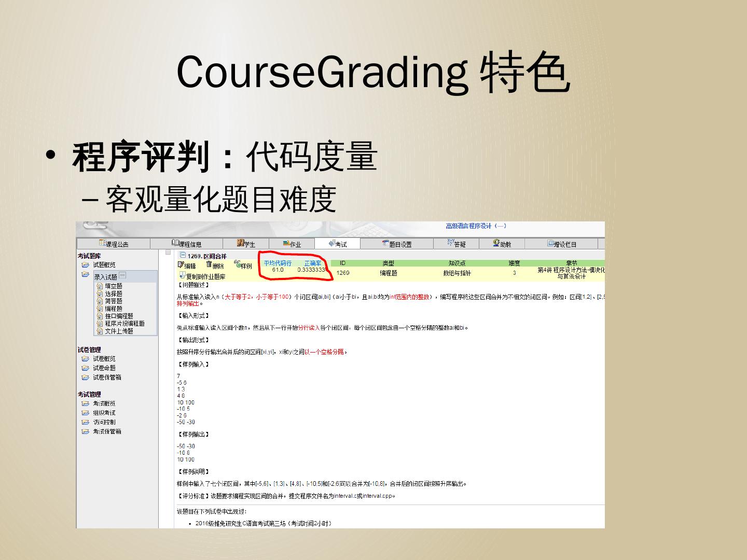
Task: Click the folder icon beside 访问控制
Action: [x=86, y=422]
